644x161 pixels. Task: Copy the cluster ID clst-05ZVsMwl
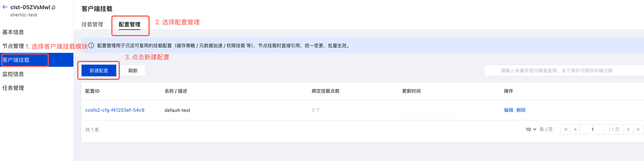point(53,8)
